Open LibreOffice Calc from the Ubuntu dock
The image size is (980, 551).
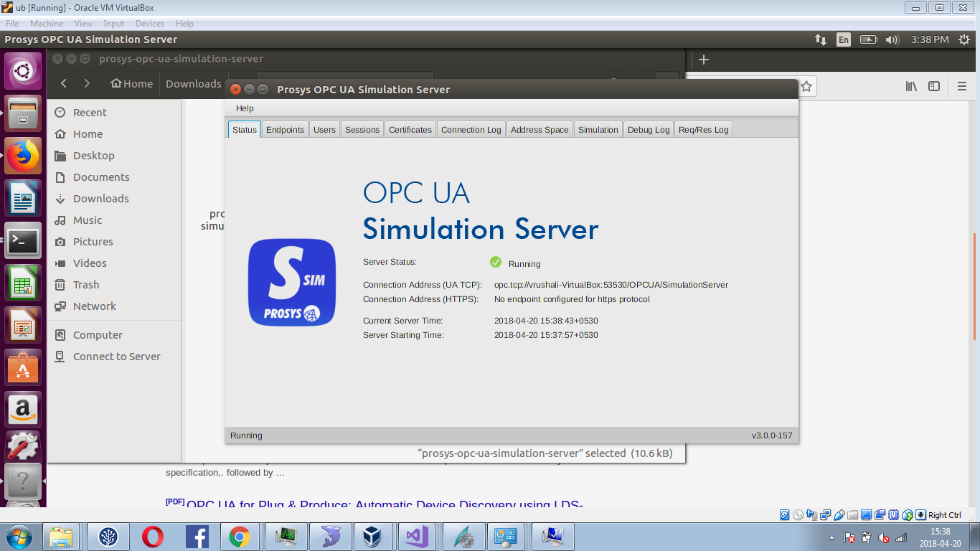point(24,283)
